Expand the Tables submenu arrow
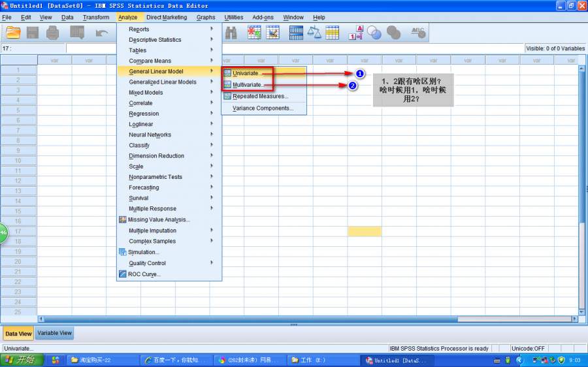Image resolution: width=588 pixels, height=367 pixels. pos(212,50)
